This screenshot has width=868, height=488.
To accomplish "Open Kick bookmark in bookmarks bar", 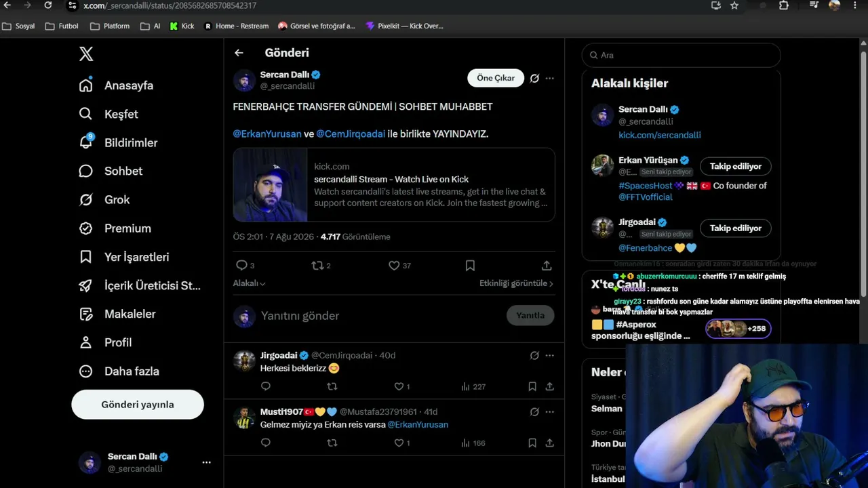I will (182, 26).
